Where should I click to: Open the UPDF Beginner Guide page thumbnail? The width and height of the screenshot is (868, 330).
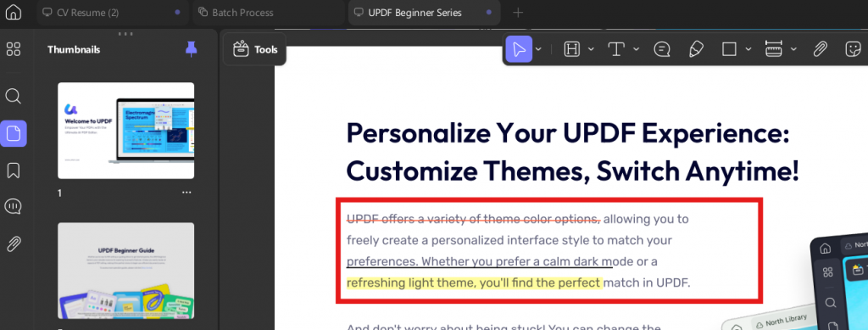tap(125, 271)
